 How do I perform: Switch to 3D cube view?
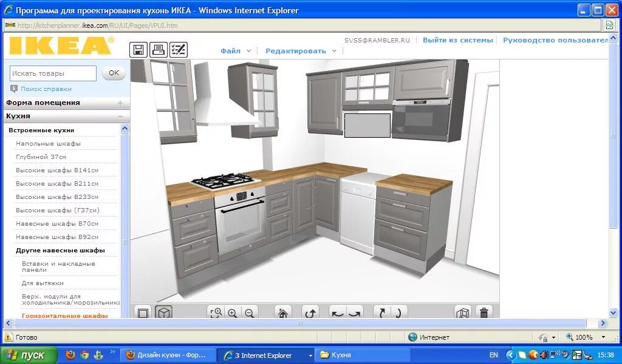[x=164, y=313]
